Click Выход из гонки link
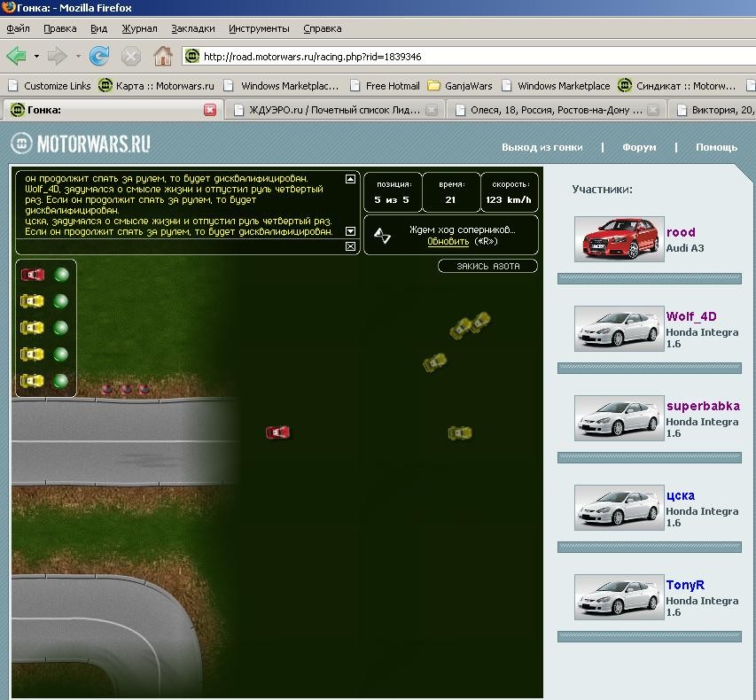The width and height of the screenshot is (756, 700). (x=542, y=147)
